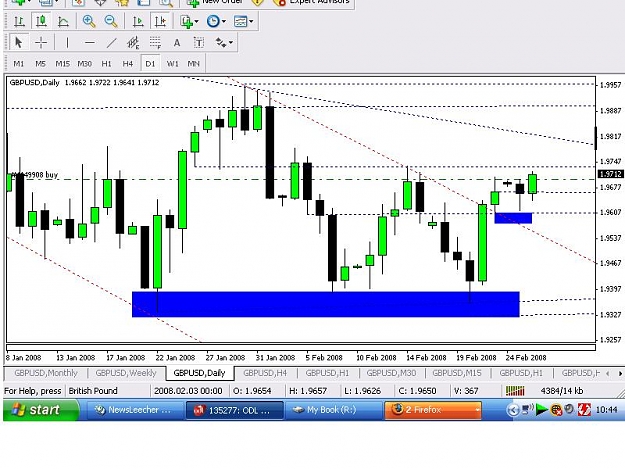The height and width of the screenshot is (469, 625).
Task: Open the GBPUSD,Weekly chart tab
Action: [126, 373]
